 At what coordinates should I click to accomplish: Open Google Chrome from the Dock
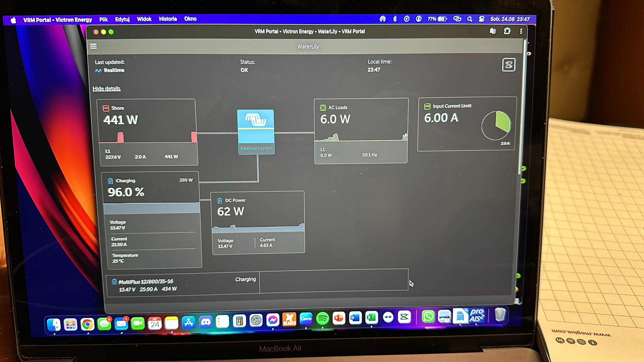pos(87,324)
